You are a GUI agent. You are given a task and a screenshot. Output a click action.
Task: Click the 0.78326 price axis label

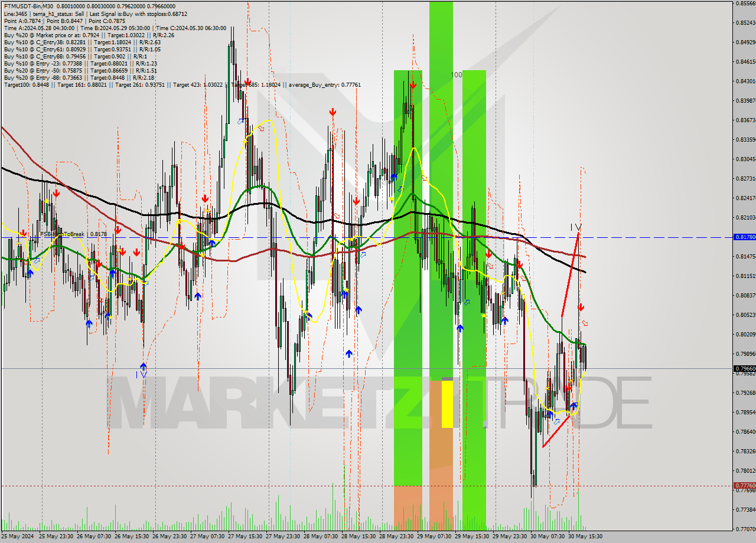point(745,452)
